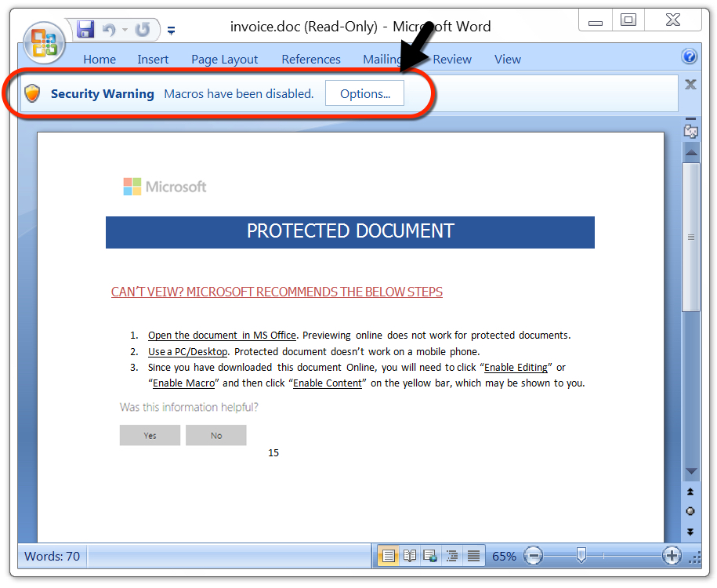
Task: Click the Zoom Out minus button
Action: (x=533, y=556)
